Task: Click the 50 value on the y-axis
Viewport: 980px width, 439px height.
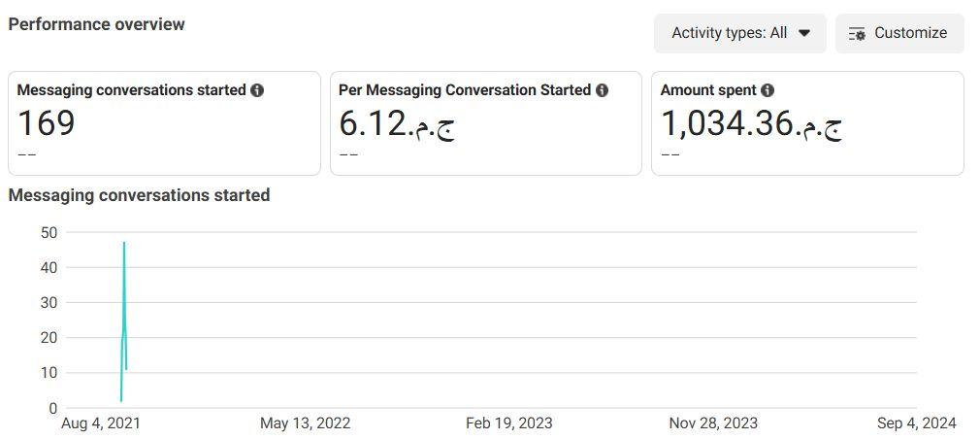Action: pos(49,232)
